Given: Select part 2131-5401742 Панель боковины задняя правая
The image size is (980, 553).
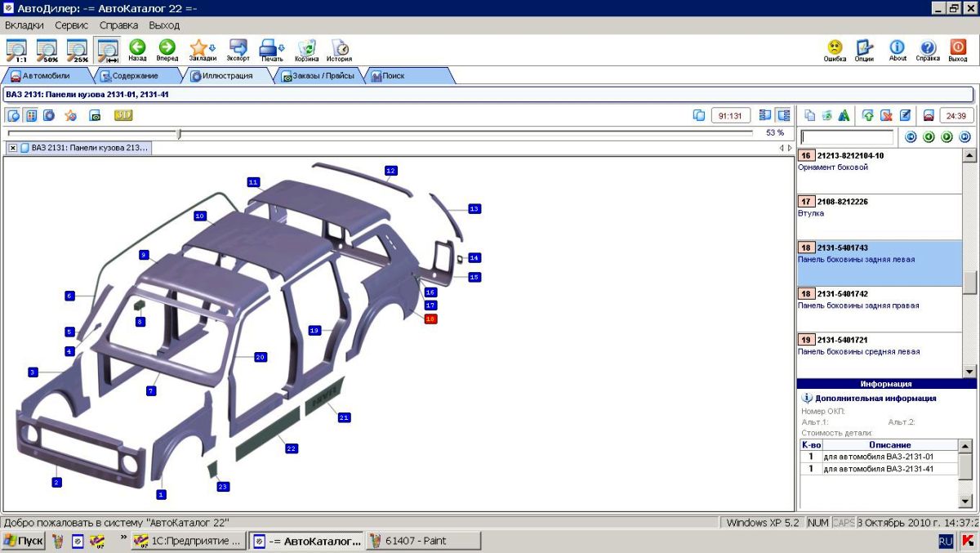Looking at the screenshot, I should [x=879, y=310].
